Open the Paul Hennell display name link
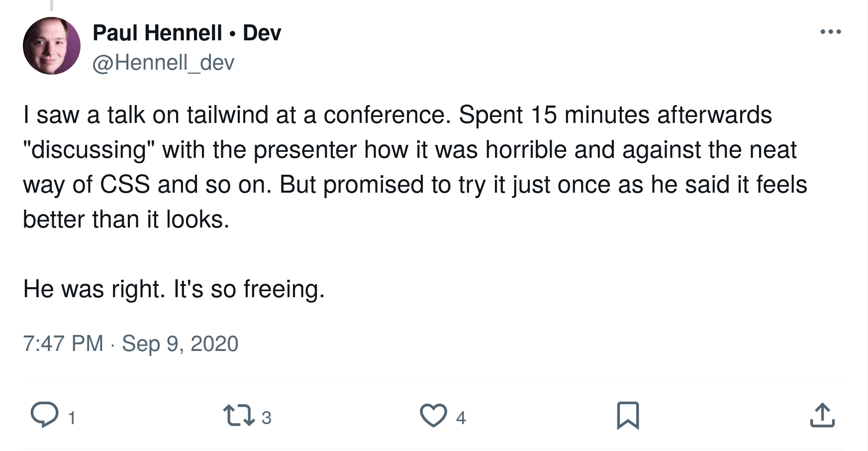The height and width of the screenshot is (451, 868). pos(157,33)
